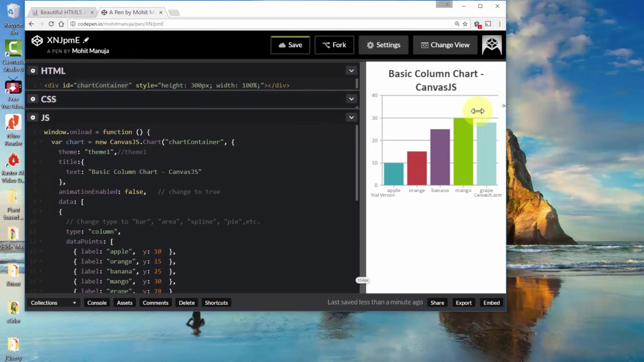Open JS editor settings gear
This screenshot has height=362, width=644.
pos(33,118)
